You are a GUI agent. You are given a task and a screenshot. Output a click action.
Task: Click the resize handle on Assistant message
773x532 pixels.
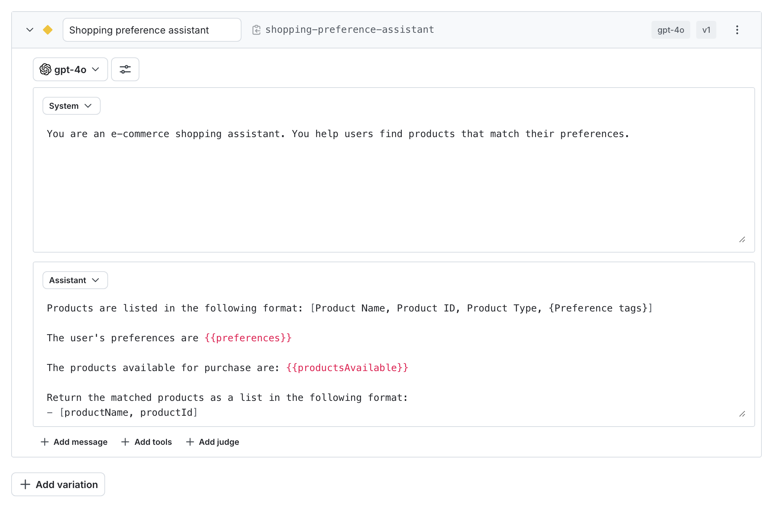(742, 414)
